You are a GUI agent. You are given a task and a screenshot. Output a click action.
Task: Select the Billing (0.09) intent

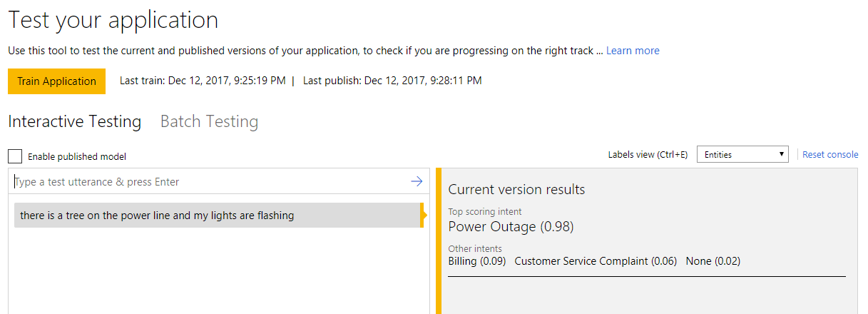click(476, 261)
